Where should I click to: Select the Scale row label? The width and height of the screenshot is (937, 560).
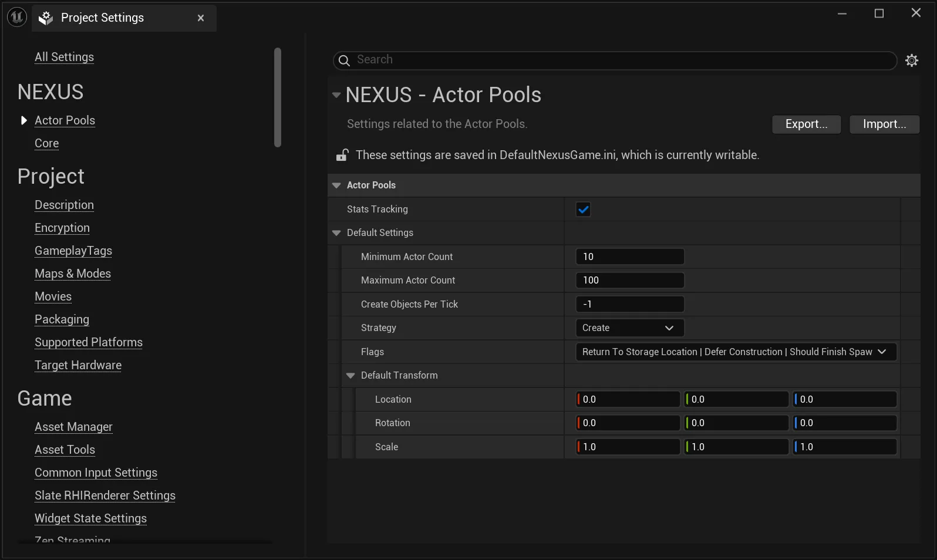(386, 447)
